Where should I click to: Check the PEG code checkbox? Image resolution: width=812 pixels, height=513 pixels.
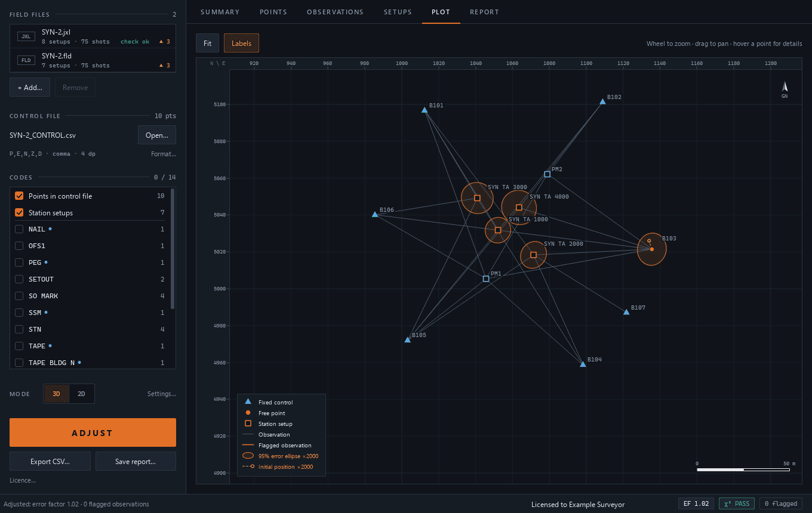(19, 262)
